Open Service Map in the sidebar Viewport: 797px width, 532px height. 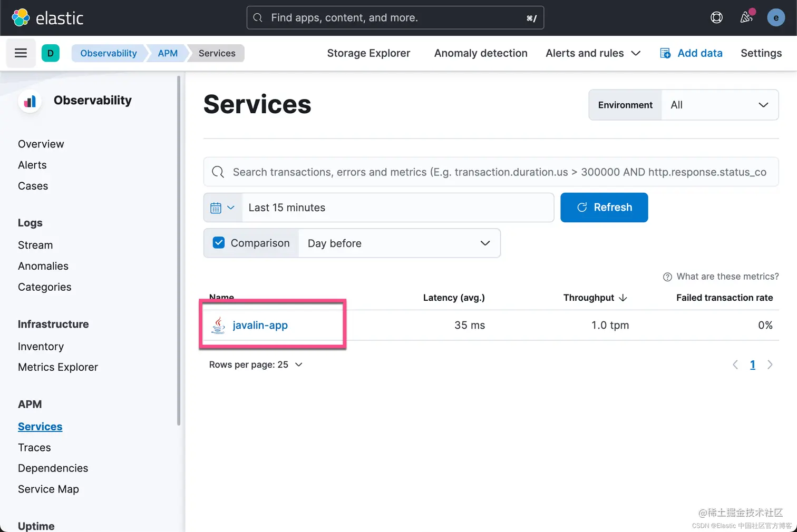(x=48, y=489)
